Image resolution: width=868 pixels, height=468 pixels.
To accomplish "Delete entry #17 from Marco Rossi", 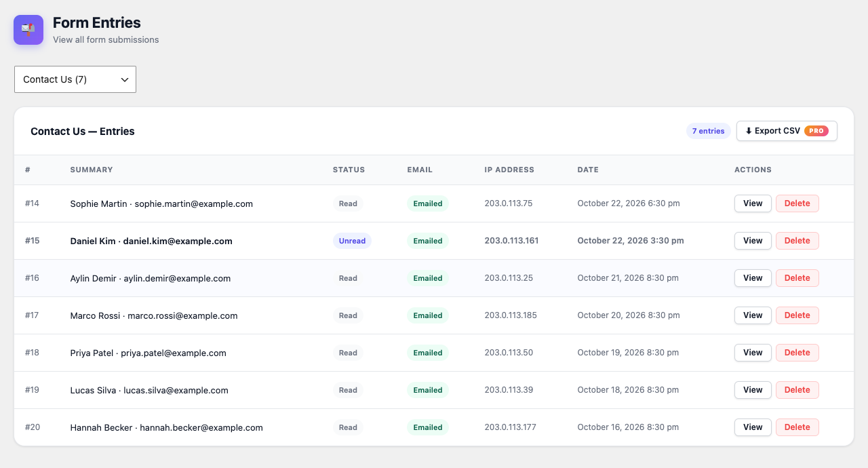I will click(797, 315).
